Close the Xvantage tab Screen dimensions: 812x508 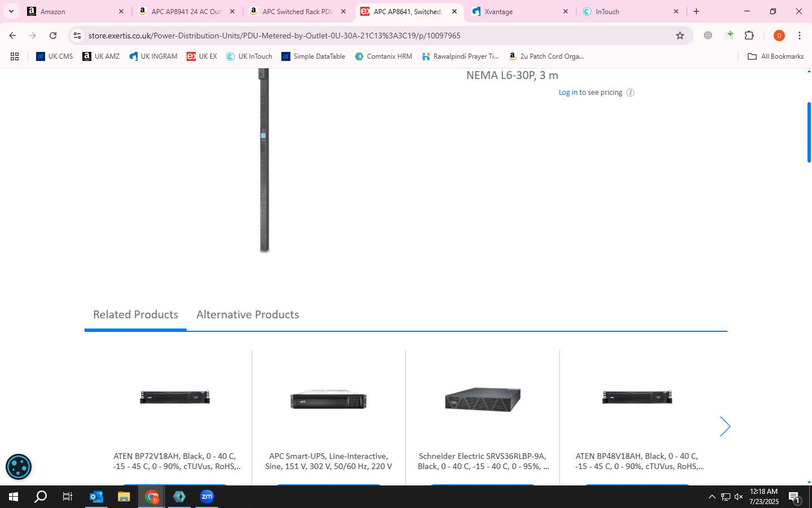[x=566, y=11]
